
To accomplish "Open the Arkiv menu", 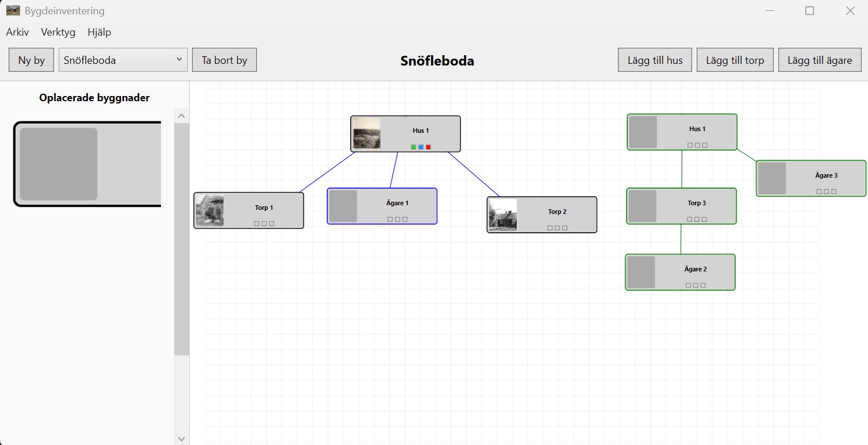I will pos(17,32).
